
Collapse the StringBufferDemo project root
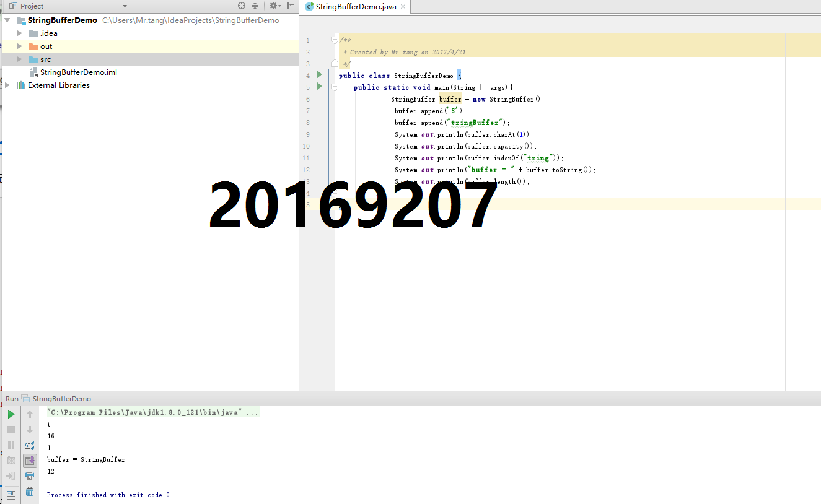pos(6,20)
